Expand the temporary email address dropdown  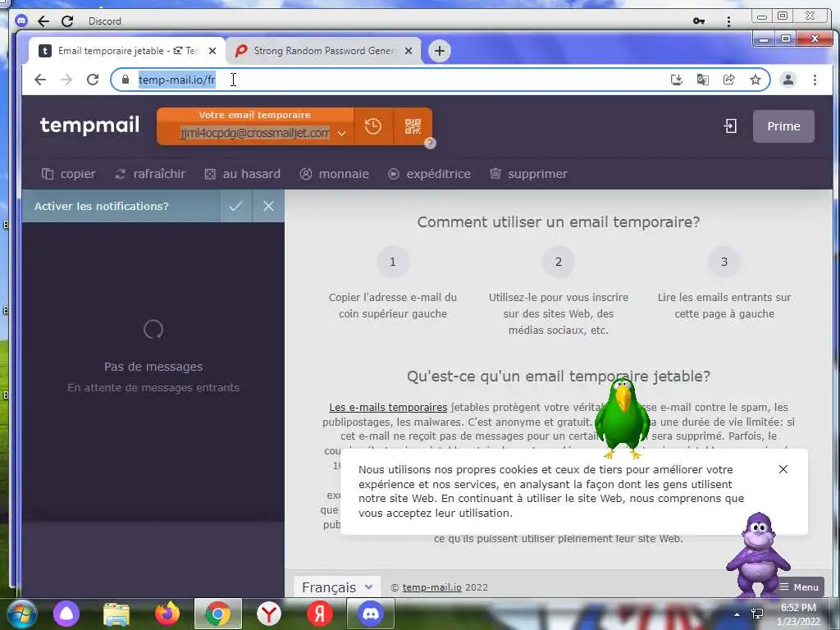(x=342, y=134)
